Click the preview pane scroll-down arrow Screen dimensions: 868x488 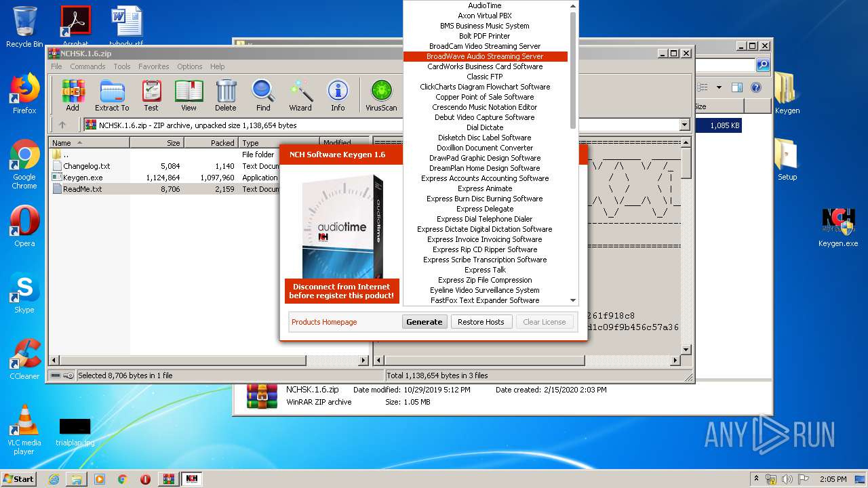[x=686, y=350]
